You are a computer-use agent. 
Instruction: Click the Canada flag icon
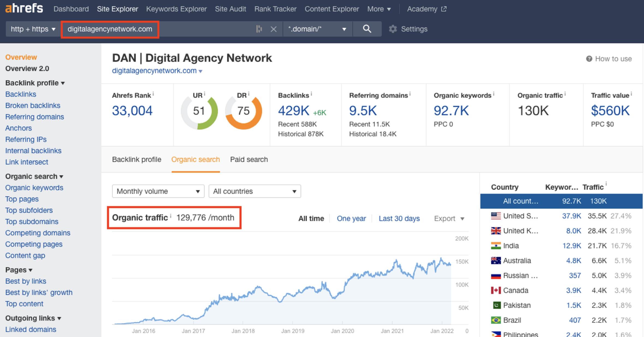tap(496, 290)
